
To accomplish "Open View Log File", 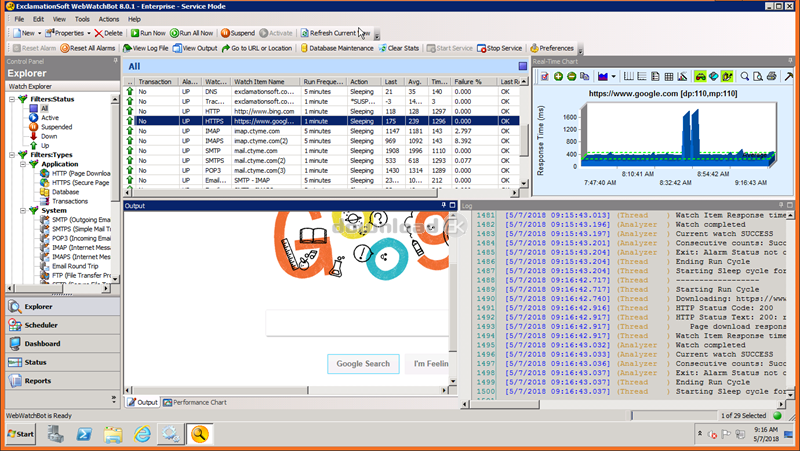I will click(x=145, y=48).
